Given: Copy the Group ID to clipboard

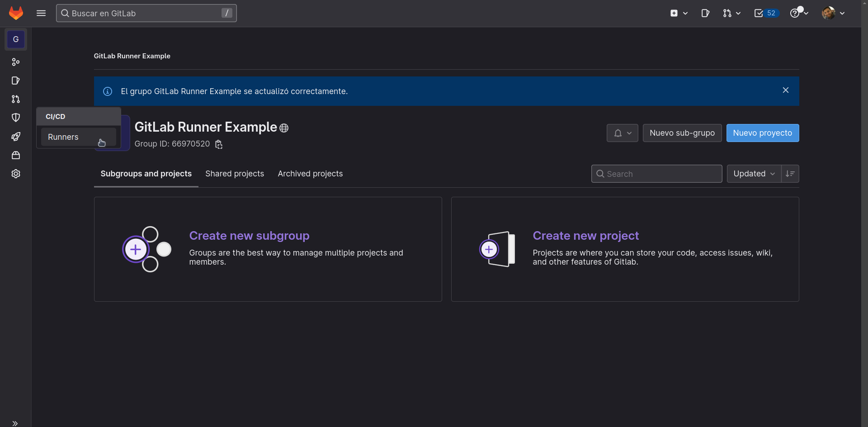Looking at the screenshot, I should pyautogui.click(x=219, y=144).
